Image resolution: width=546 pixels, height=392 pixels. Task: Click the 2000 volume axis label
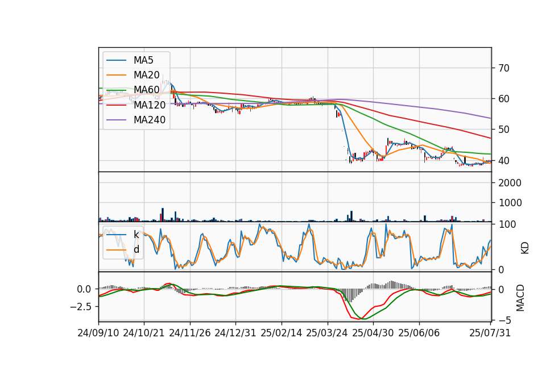510,183
